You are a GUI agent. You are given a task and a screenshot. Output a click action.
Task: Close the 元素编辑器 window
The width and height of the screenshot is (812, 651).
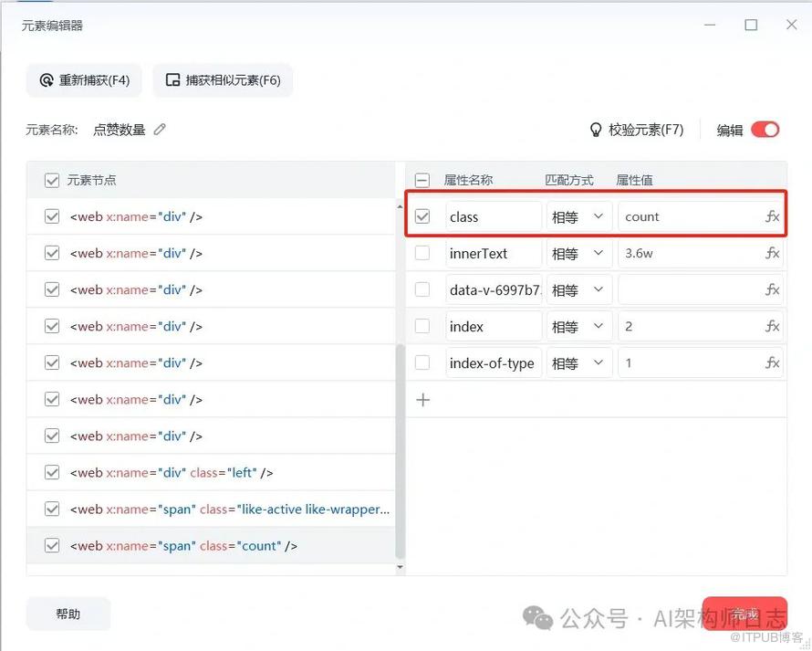tap(791, 25)
